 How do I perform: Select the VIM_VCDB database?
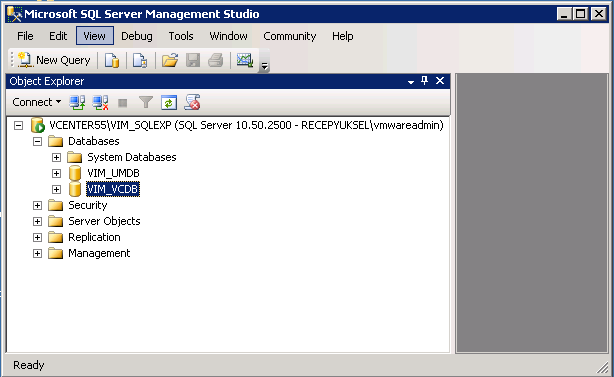coord(113,189)
